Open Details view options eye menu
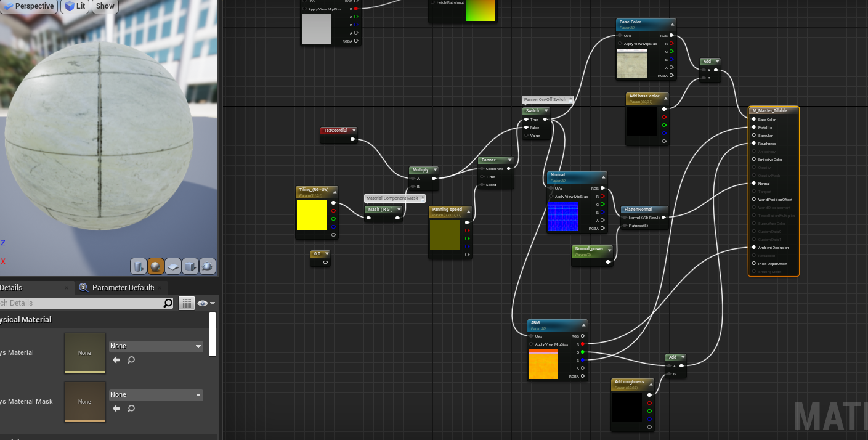 (206, 303)
